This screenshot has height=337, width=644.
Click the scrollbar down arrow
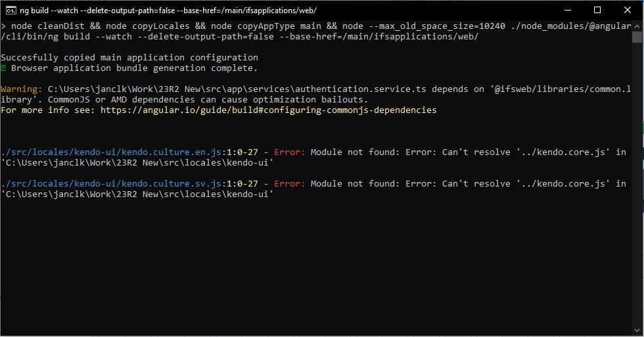[x=637, y=331]
